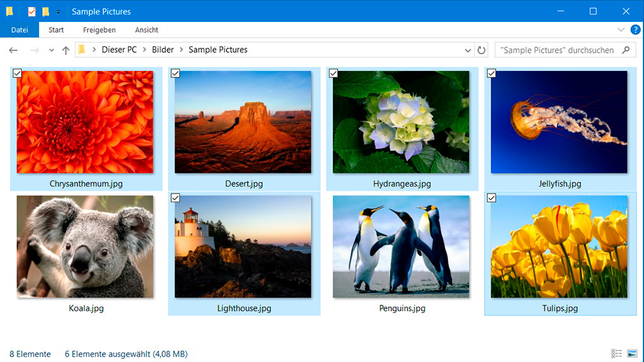
Task: Click the 8 Elemente status text
Action: [30, 354]
